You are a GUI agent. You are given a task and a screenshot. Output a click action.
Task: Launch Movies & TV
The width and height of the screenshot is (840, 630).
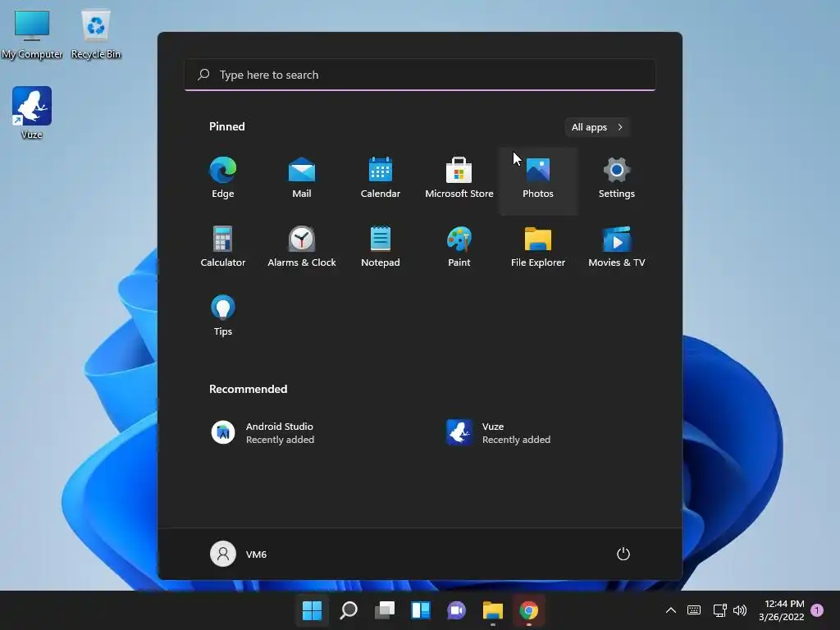[x=617, y=248]
